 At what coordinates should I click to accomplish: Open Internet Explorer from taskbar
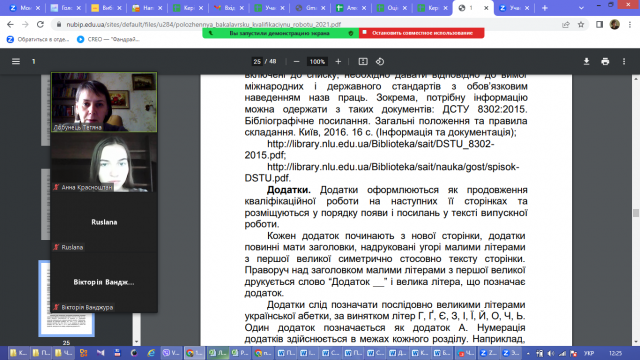click(151, 353)
